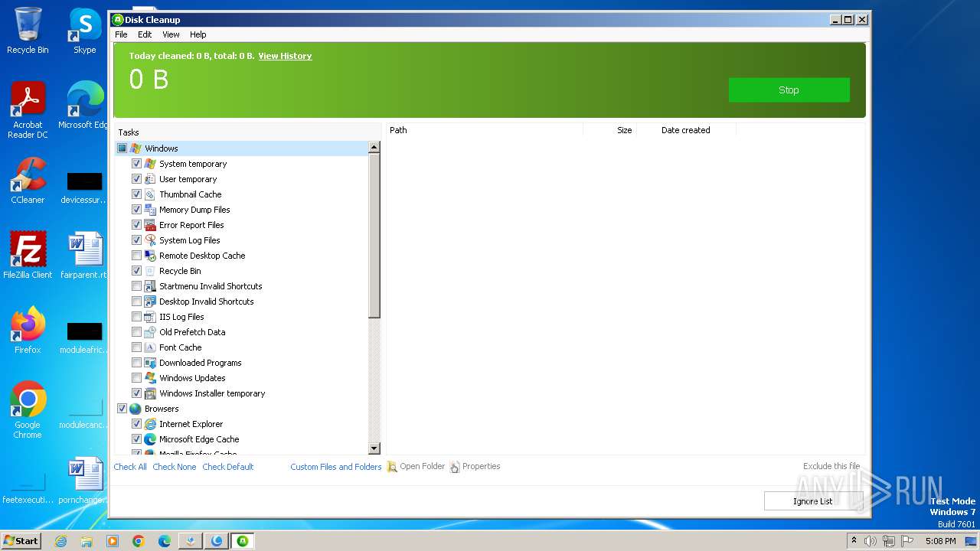Select the Downloaded Programs icon
The height and width of the screenshot is (551, 980).
[150, 363]
